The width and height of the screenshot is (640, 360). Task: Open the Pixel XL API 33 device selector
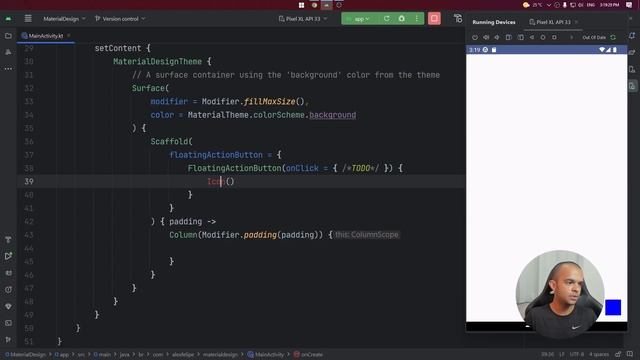(303, 19)
